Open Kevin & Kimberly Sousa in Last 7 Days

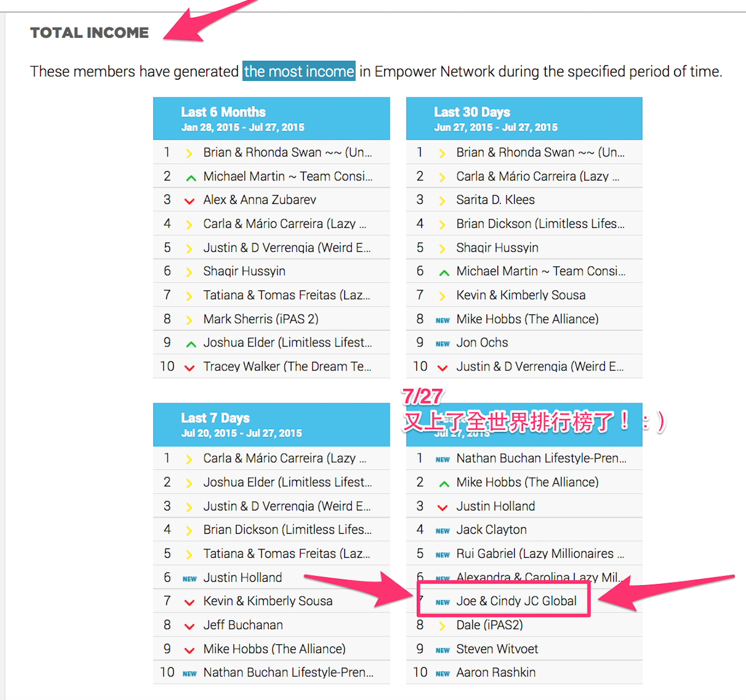coord(268,601)
